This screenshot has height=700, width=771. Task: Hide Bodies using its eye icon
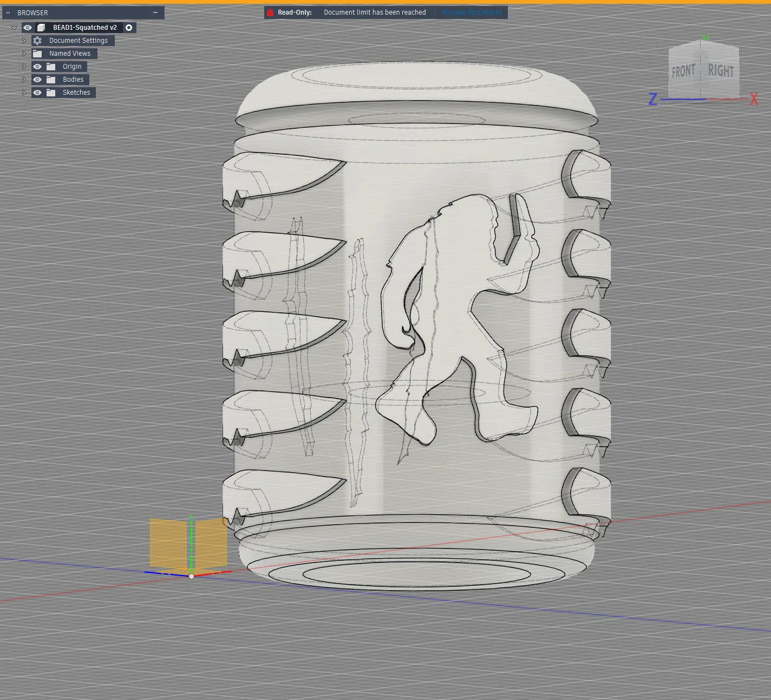coord(37,80)
